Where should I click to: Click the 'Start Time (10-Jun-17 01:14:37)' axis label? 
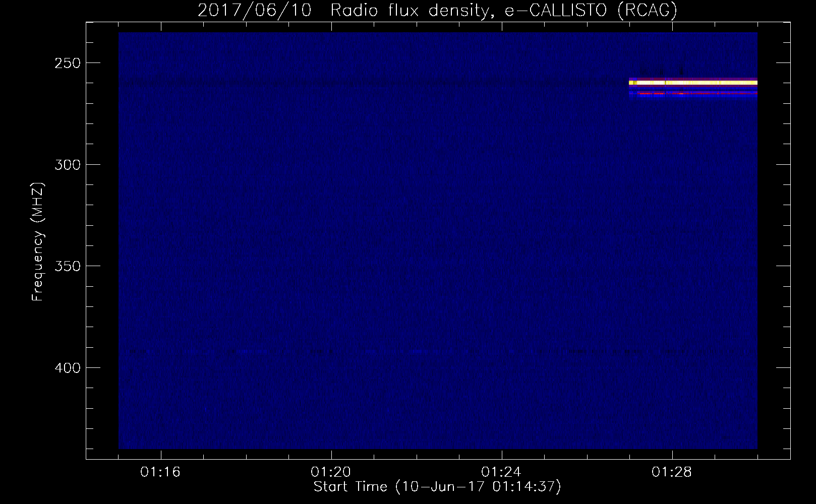coord(437,487)
